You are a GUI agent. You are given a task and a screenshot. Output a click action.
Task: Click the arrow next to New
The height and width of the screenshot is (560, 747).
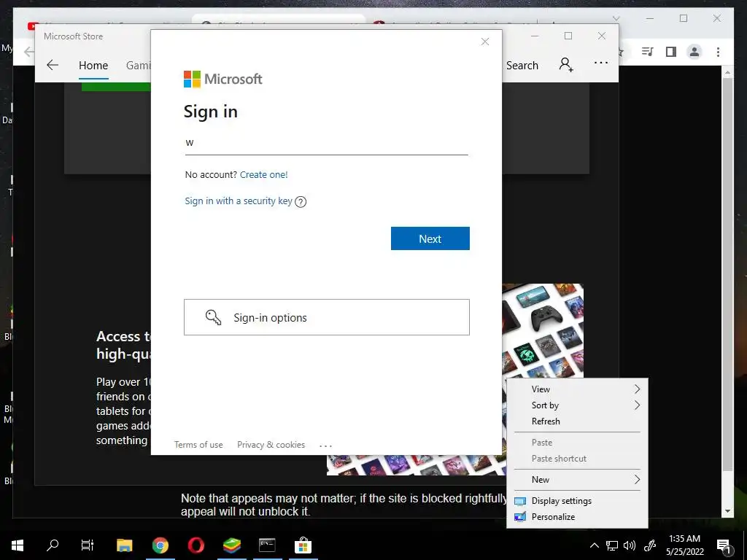coord(637,480)
